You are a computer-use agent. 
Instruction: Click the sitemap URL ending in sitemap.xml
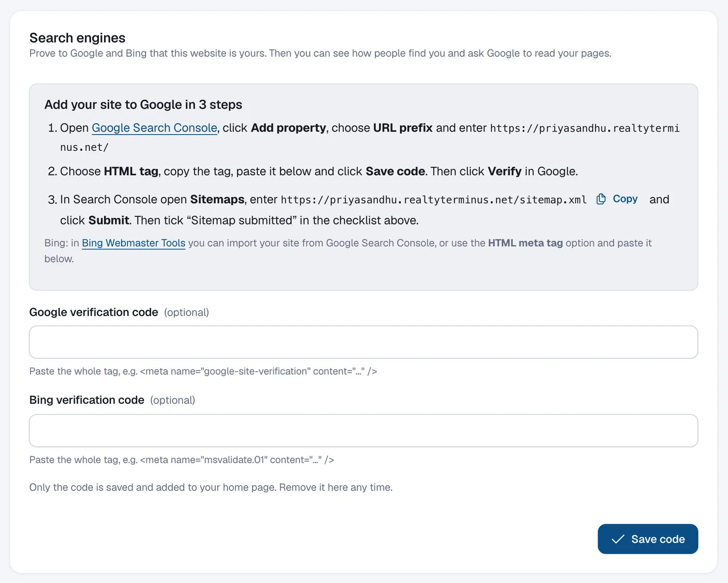pos(434,200)
